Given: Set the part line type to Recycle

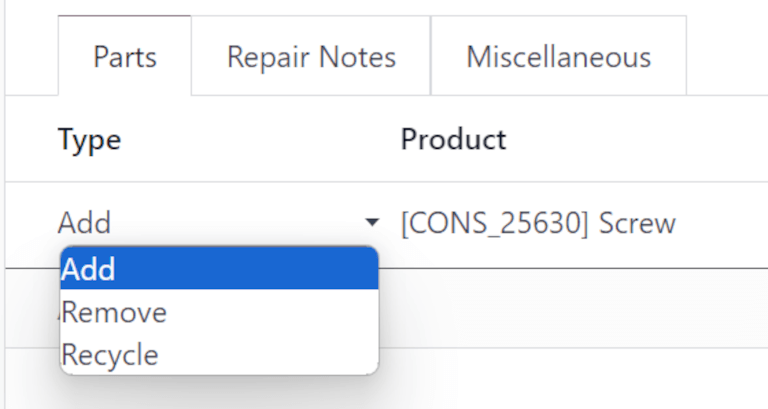Looking at the screenshot, I should pos(111,355).
